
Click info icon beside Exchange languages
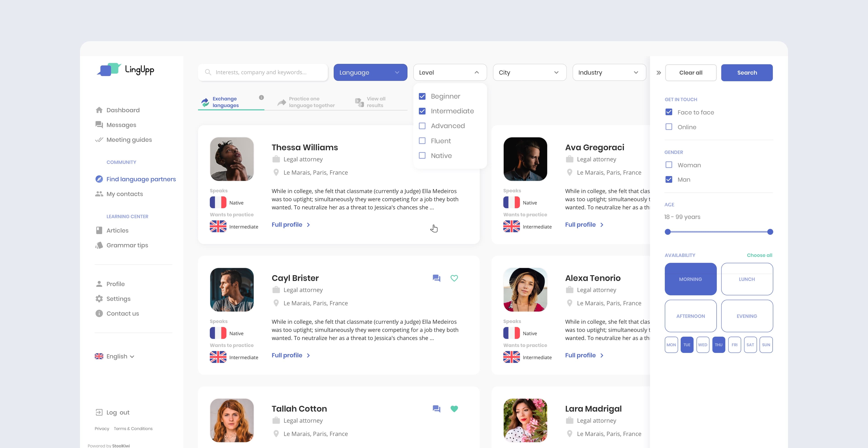point(262,98)
